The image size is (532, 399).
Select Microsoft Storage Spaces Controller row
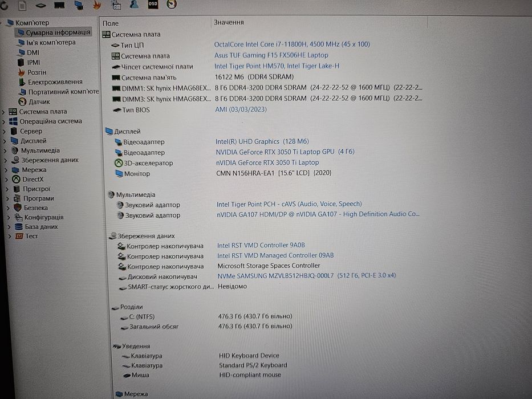(x=219, y=266)
